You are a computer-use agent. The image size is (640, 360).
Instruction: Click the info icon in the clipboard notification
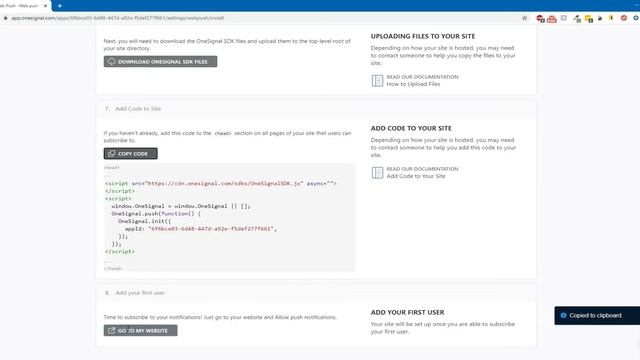[x=563, y=316]
